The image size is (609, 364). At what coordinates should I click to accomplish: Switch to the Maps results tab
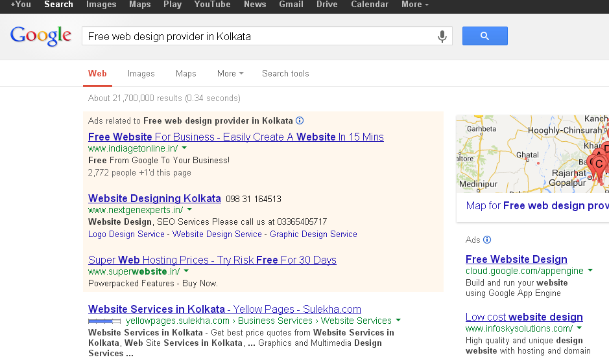point(185,73)
